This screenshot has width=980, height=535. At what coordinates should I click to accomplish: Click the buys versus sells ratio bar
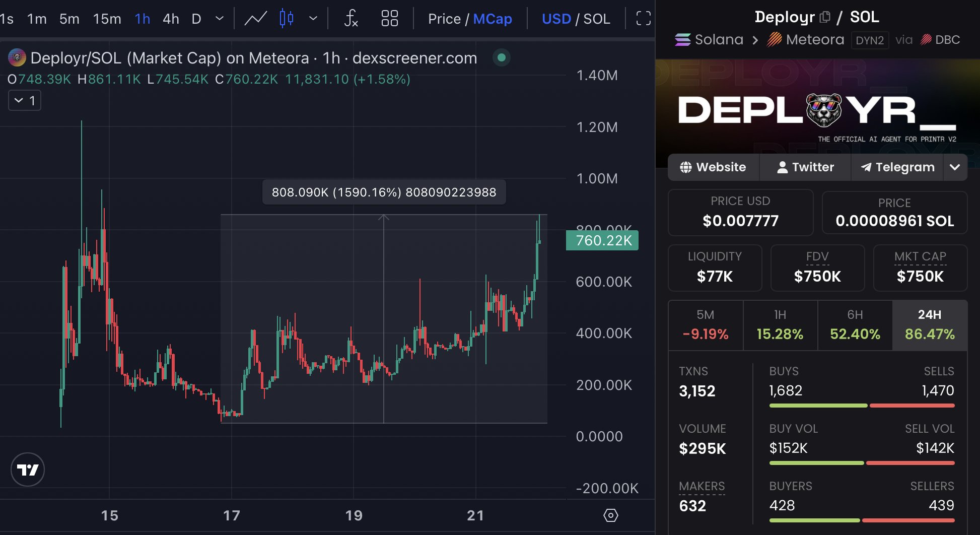coord(862,406)
